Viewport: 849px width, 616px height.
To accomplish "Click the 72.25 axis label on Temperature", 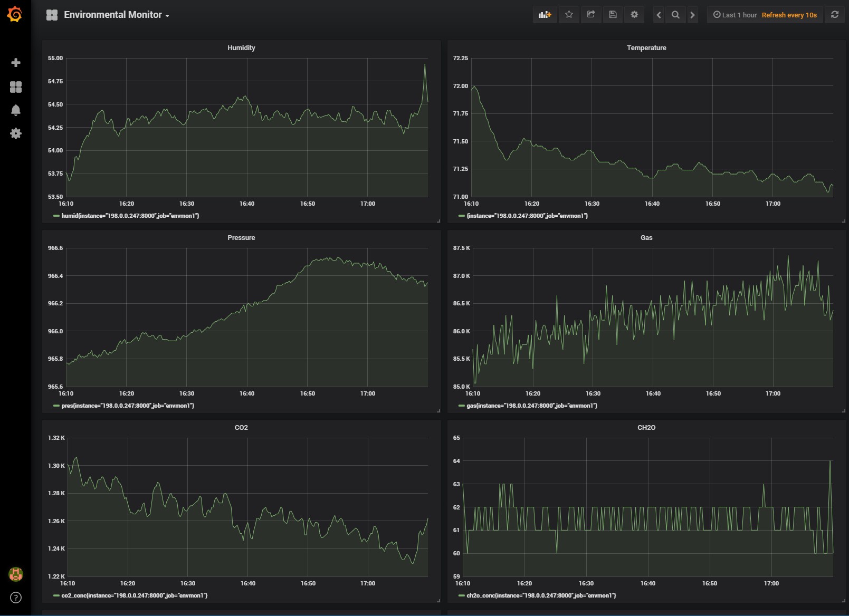I will click(x=461, y=58).
